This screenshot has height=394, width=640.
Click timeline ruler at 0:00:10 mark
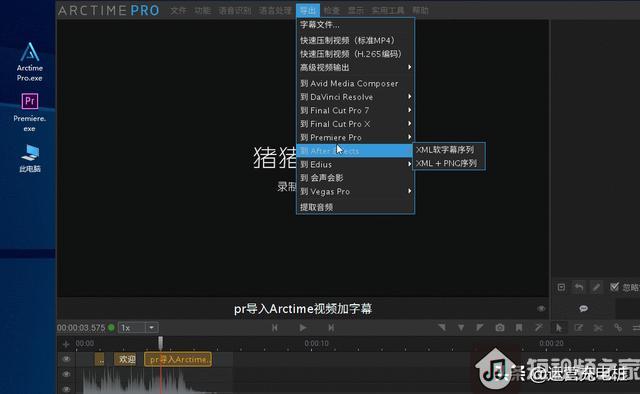click(x=316, y=343)
